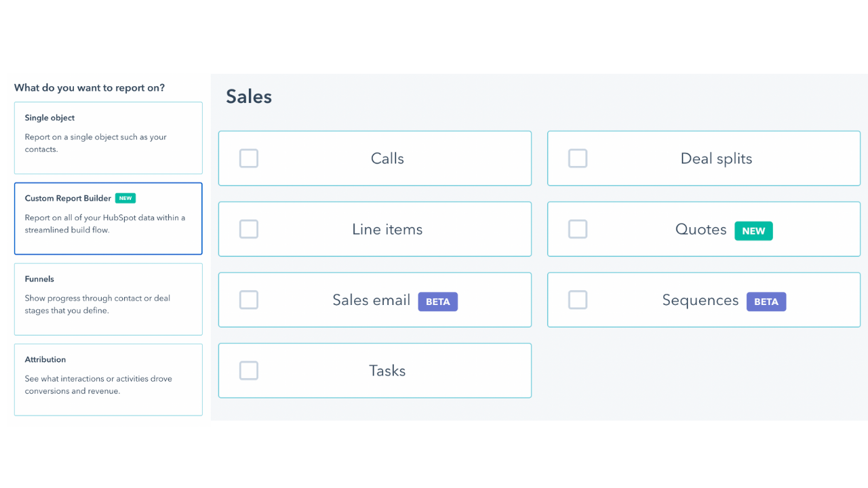Select the Sales email checkbox
868x488 pixels.
coord(249,300)
